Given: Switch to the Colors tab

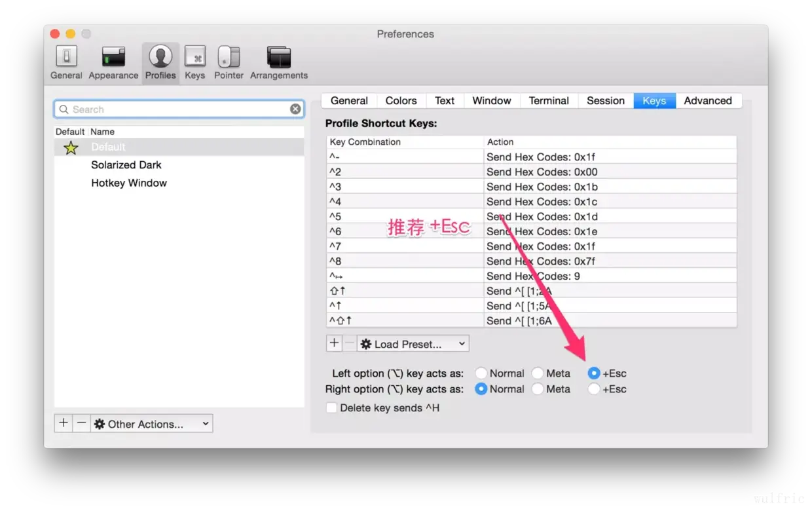Looking at the screenshot, I should 401,101.
